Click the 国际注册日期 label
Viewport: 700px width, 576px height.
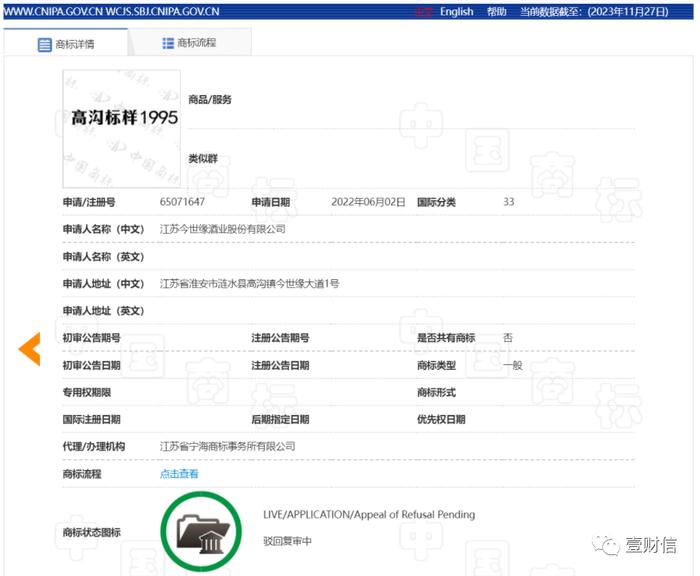coord(92,419)
